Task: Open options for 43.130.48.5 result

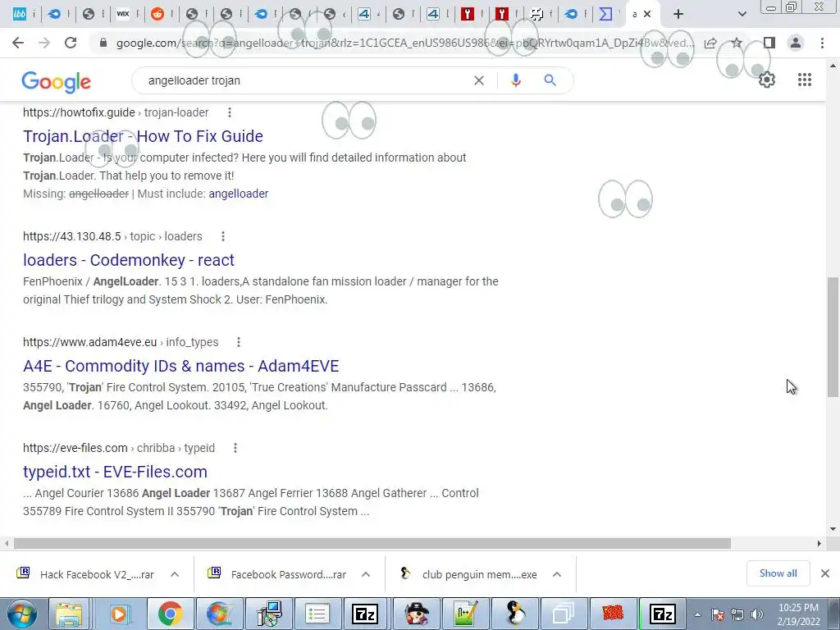Action: click(x=223, y=236)
